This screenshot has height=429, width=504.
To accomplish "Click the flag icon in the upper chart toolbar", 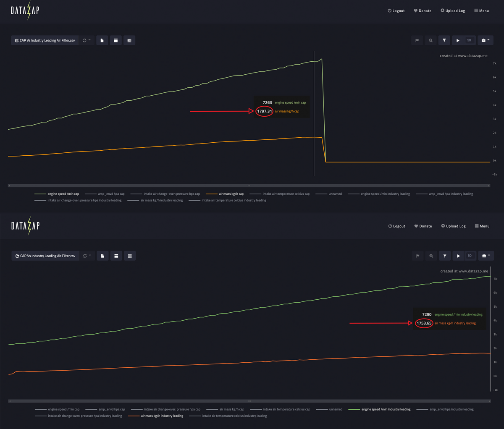I will click(x=417, y=40).
